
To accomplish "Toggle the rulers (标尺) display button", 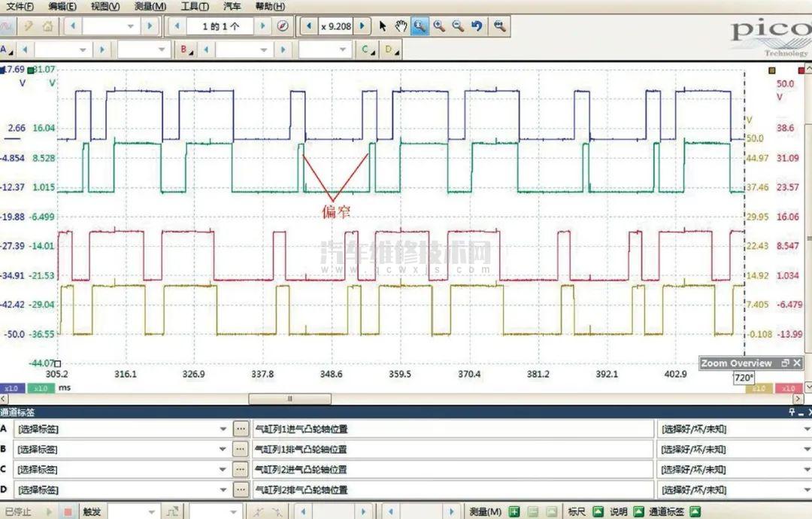I will pos(598,511).
